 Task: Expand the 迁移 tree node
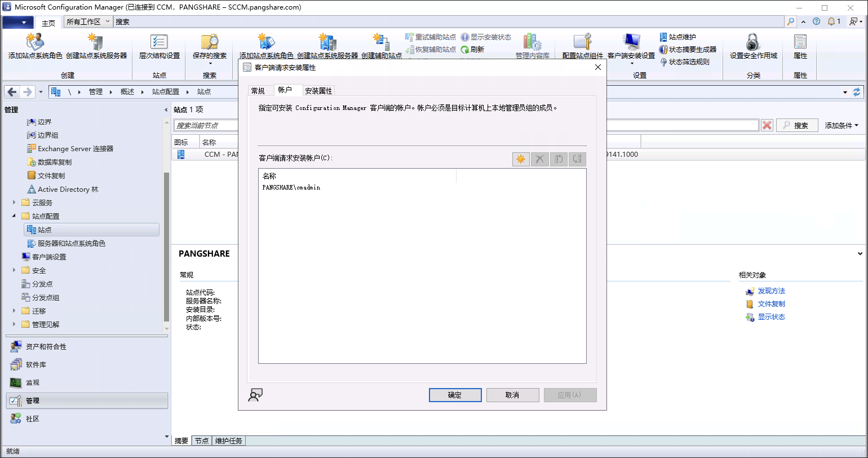pyautogui.click(x=14, y=311)
